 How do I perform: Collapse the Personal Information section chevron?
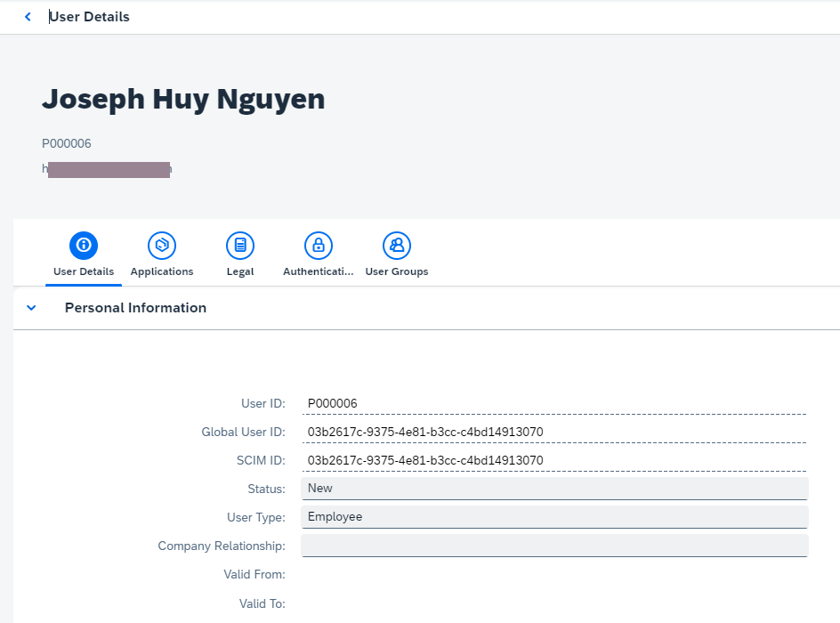(x=32, y=308)
